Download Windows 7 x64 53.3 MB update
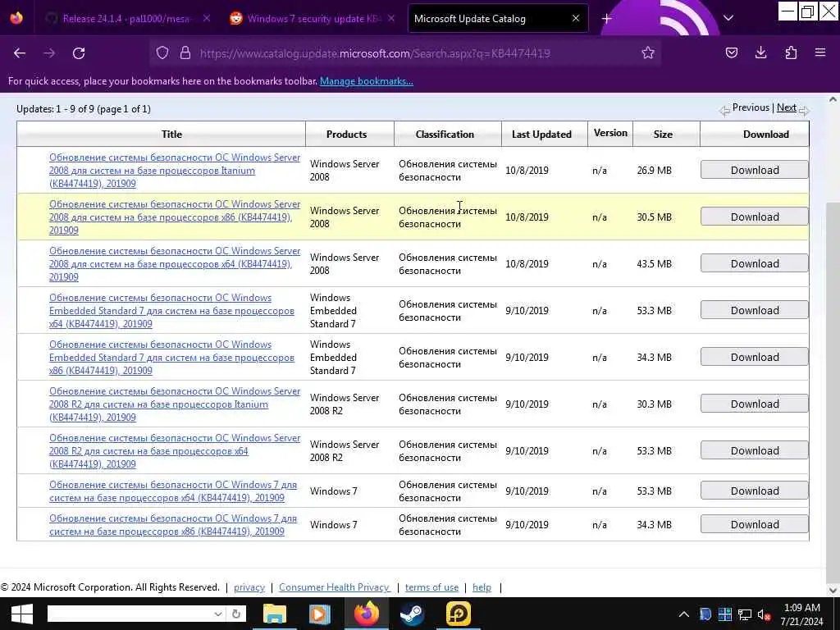Image resolution: width=840 pixels, height=630 pixels. tap(755, 491)
